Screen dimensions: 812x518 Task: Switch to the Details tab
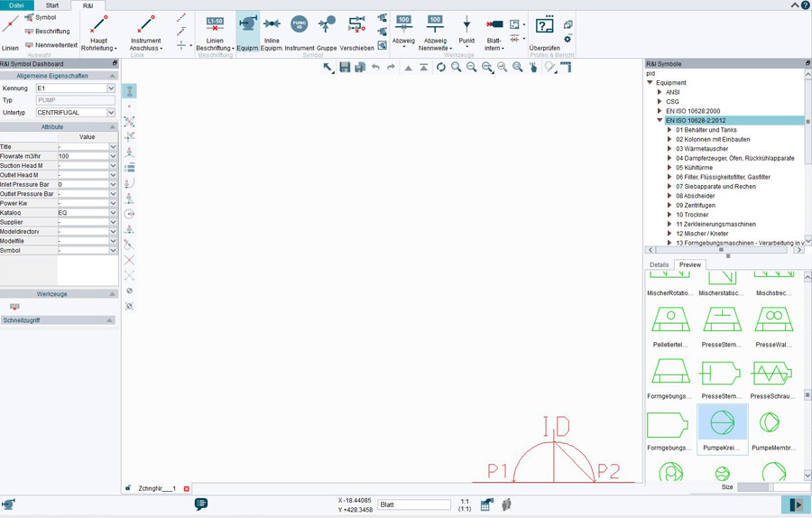pyautogui.click(x=660, y=264)
